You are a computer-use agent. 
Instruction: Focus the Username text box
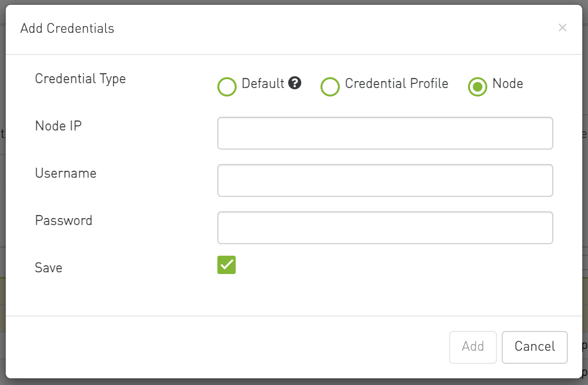pyautogui.click(x=385, y=180)
